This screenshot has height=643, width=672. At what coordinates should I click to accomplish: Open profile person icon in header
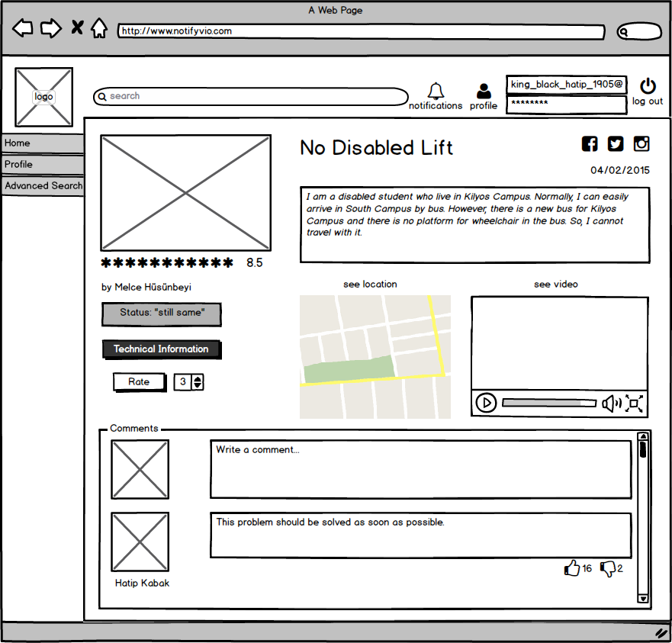coord(484,91)
